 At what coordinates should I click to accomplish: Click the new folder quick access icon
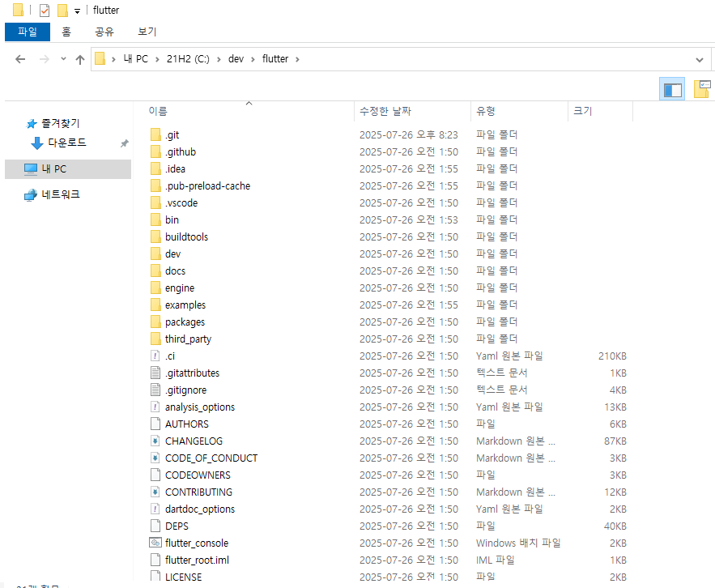[x=62, y=10]
